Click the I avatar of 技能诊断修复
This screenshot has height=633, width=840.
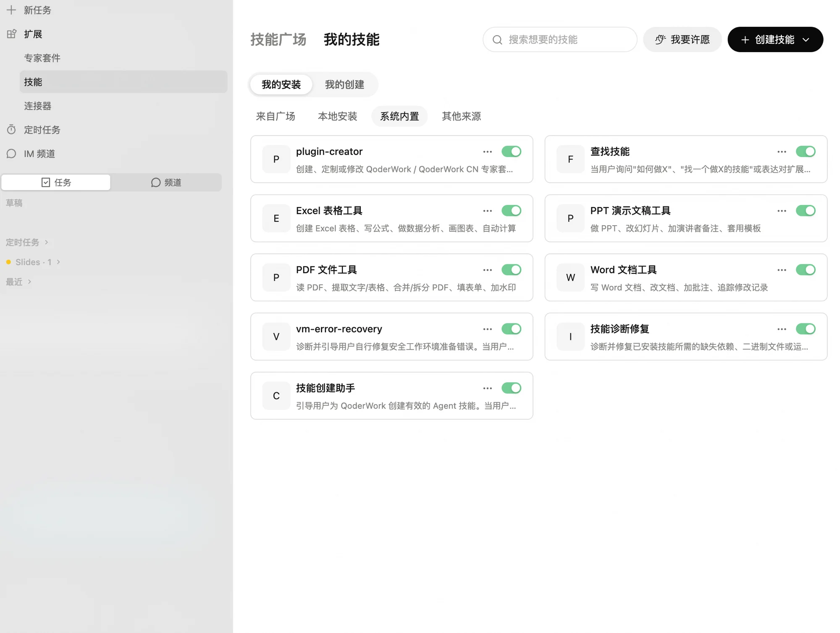(570, 337)
